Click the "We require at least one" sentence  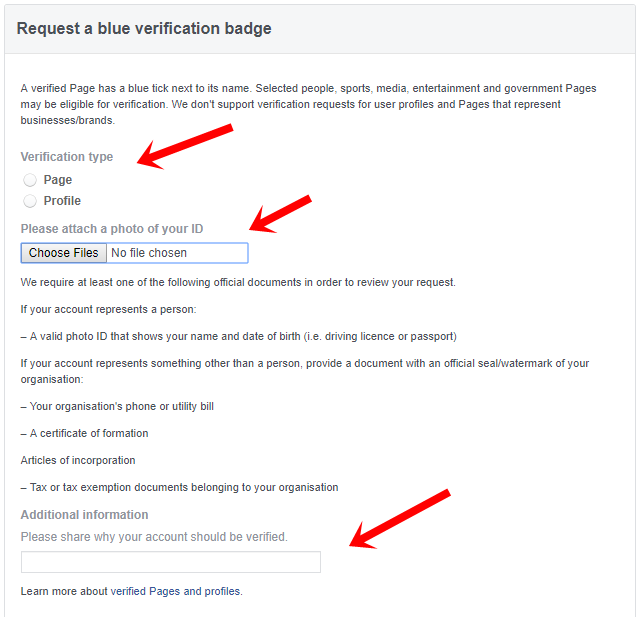click(238, 282)
